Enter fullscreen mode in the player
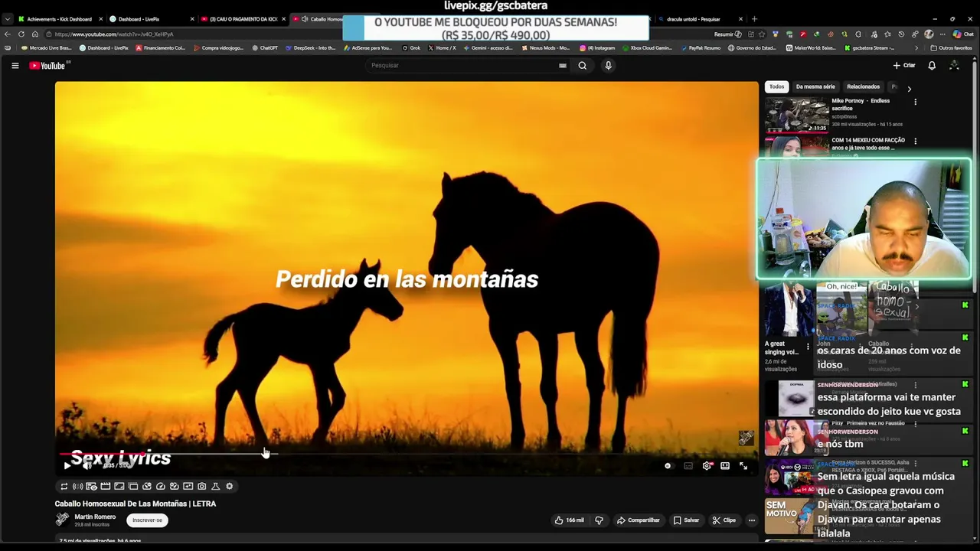This screenshot has width=980, height=551. [743, 465]
